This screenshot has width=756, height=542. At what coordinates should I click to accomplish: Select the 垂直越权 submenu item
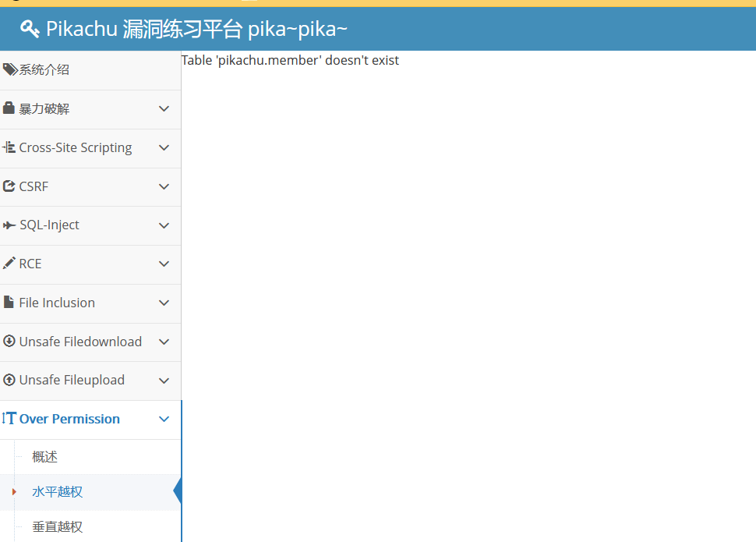[x=90, y=526]
